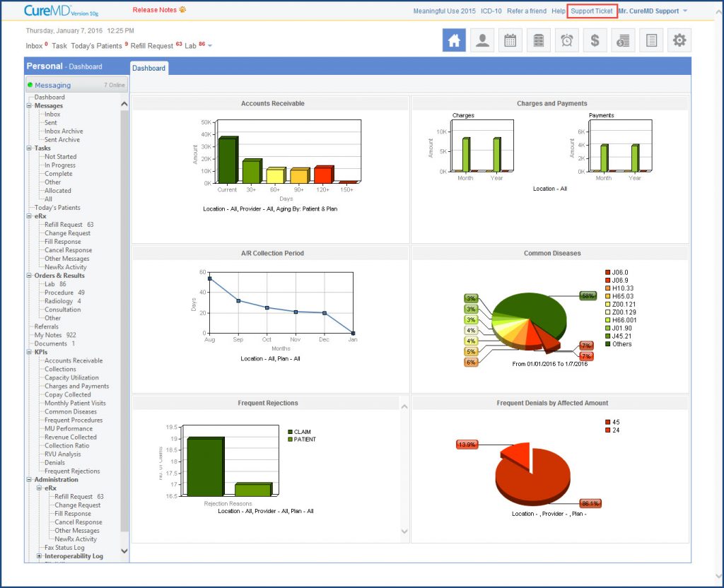
Task: Select Accounts Receivable under KPIs
Action: tap(74, 360)
